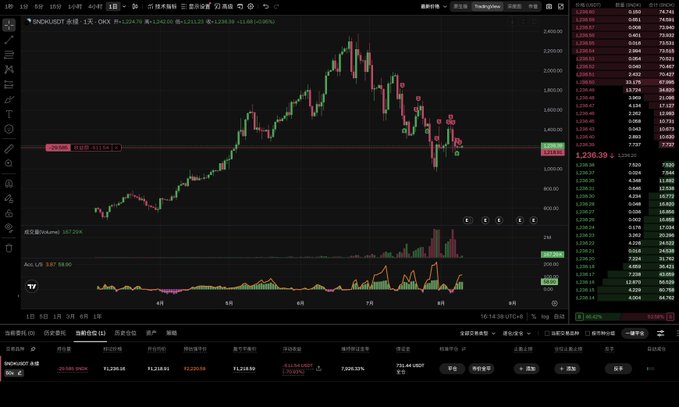679x407 pixels.
Task: Toggle stay-in-drawing-mode pencil lock icon
Action: [x=9, y=199]
